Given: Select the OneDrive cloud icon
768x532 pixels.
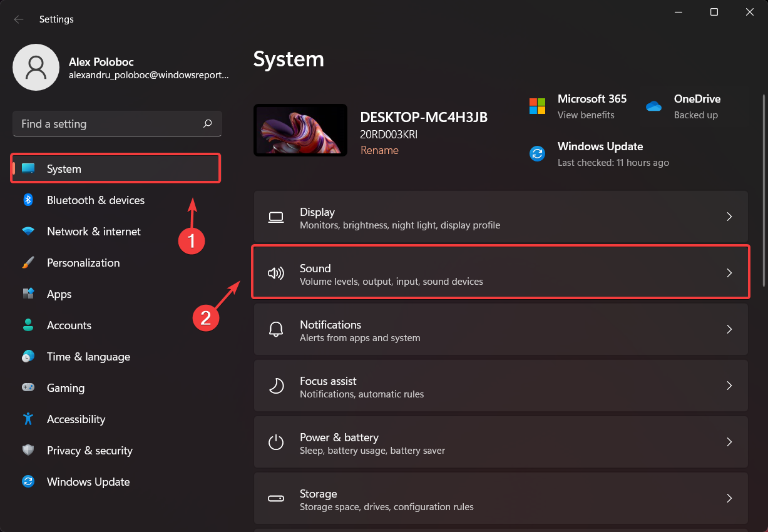Looking at the screenshot, I should pos(653,106).
